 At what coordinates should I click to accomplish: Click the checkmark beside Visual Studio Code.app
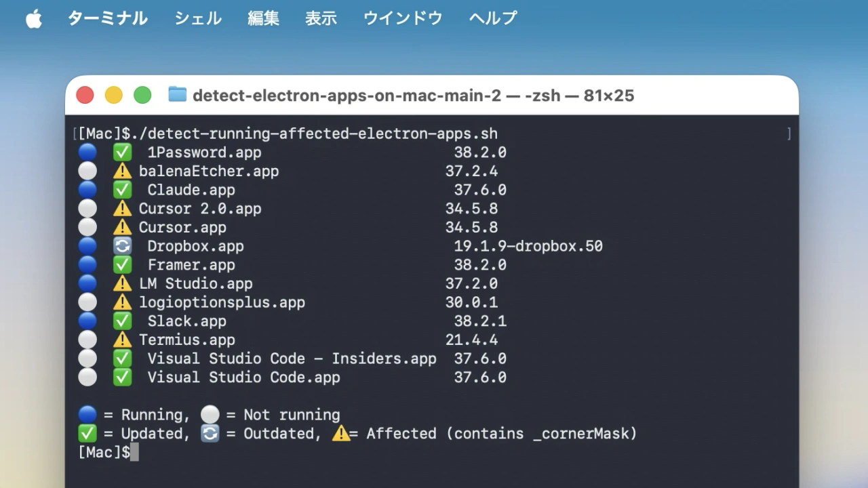point(122,377)
